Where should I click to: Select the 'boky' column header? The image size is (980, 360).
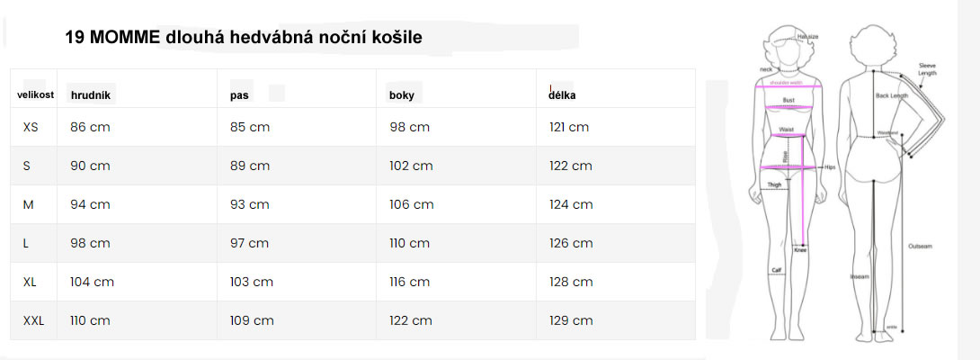click(402, 94)
